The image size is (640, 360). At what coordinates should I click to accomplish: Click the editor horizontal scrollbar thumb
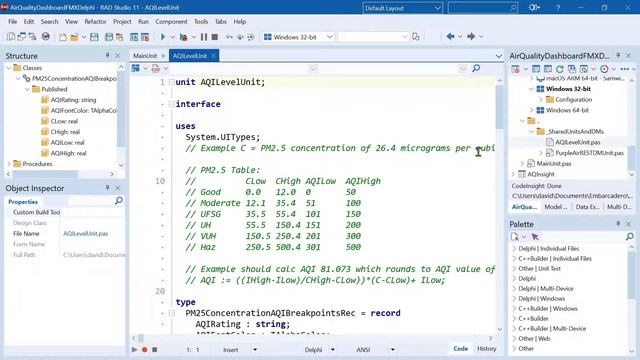pos(141,338)
